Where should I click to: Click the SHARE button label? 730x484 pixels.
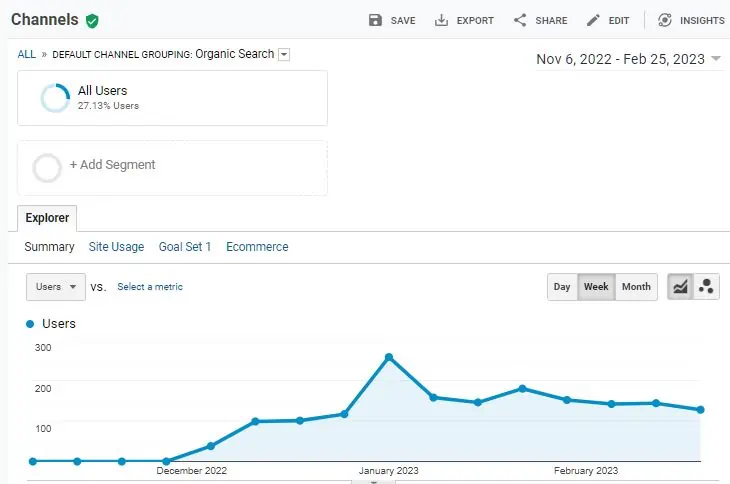coord(551,20)
